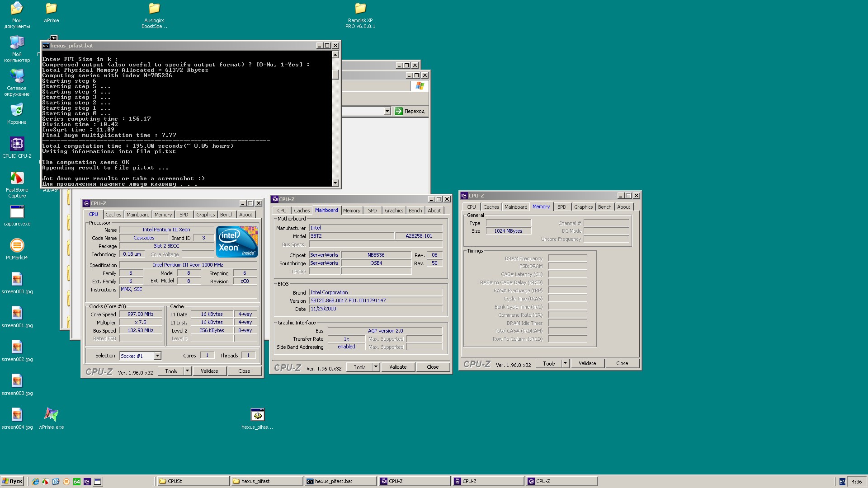Screen dimensions: 868x488
Task: Launch the CPUID CPU-Z desktop shortcut
Action: pyautogui.click(x=17, y=148)
